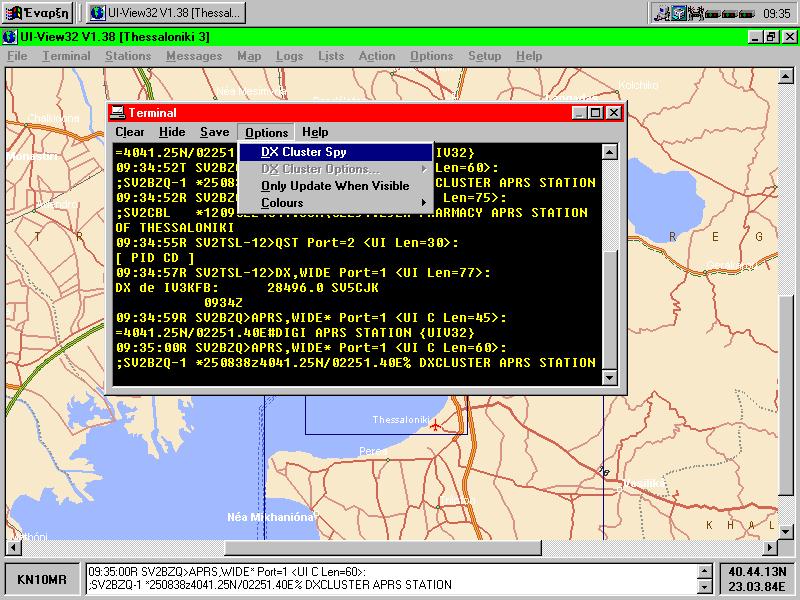The height and width of the screenshot is (600, 800).
Task: Open the Stations menu
Action: point(128,56)
